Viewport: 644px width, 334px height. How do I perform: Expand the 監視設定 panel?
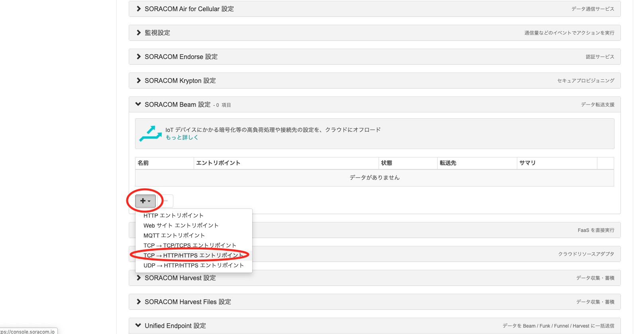(x=375, y=33)
